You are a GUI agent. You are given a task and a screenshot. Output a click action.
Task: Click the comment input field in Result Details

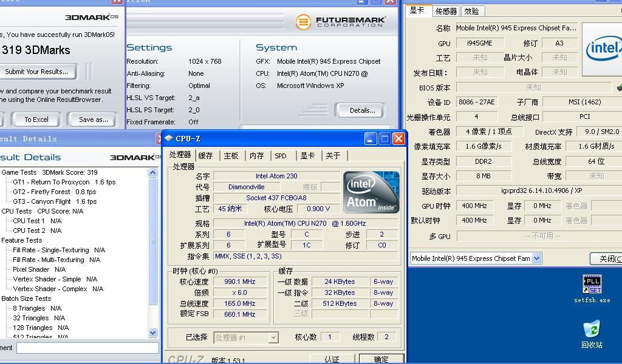pyautogui.click(x=87, y=348)
